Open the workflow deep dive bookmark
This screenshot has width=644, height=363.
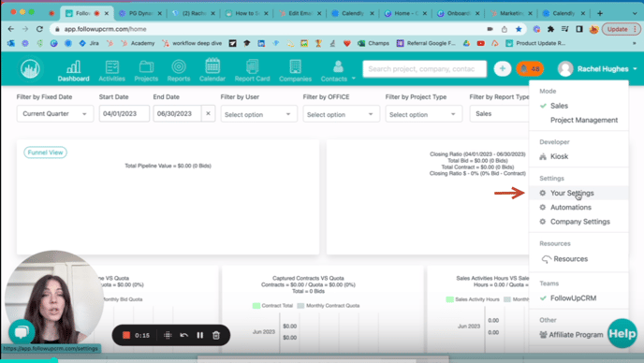(192, 43)
